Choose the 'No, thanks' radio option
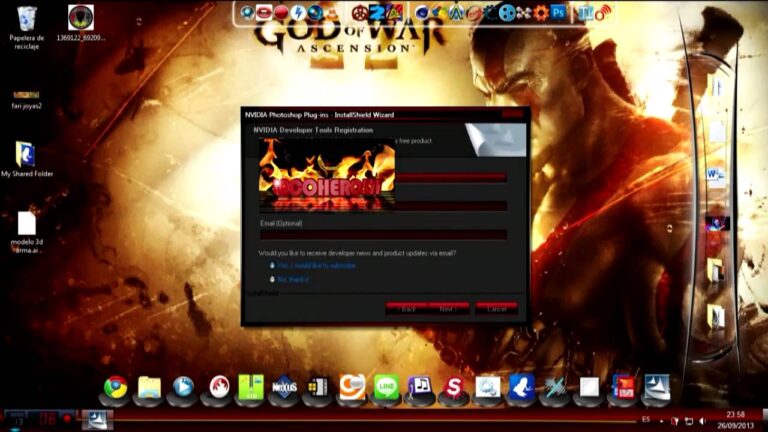Viewport: 768px width, 432px height. coord(289,279)
